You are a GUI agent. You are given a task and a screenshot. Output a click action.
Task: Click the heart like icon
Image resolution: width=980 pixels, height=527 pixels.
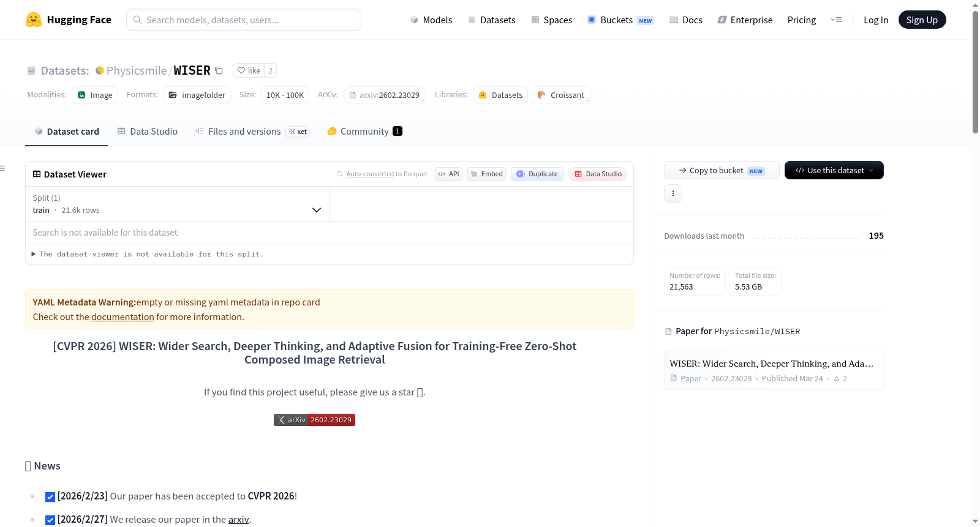point(241,70)
